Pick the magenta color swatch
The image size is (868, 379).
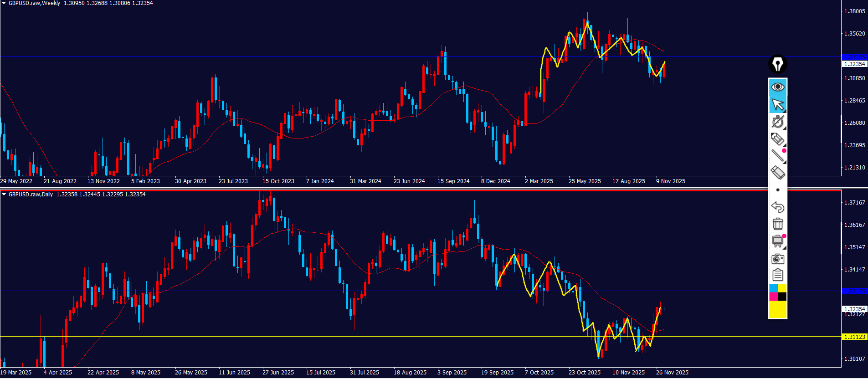773,297
